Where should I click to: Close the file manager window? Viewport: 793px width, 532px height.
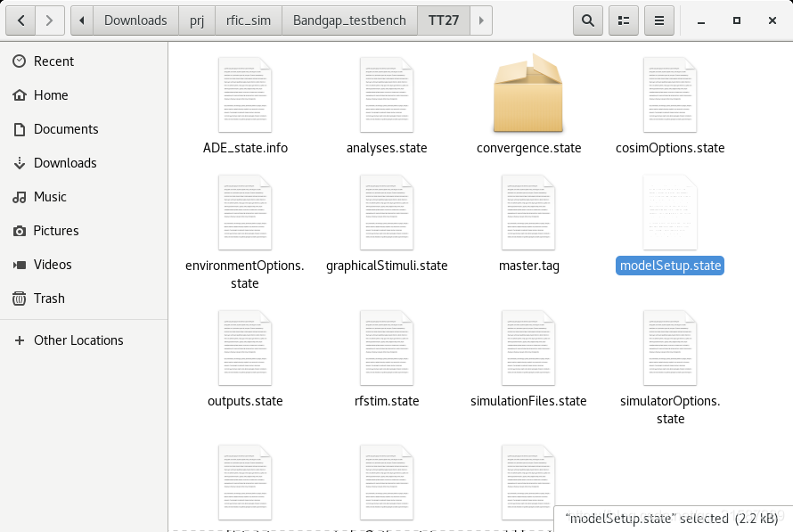point(773,20)
